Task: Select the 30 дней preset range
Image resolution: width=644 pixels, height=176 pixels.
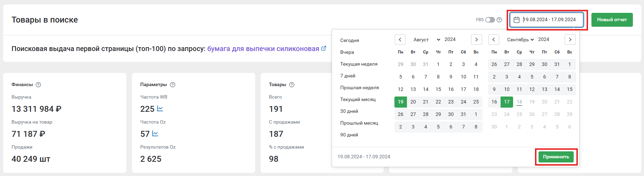Action: [x=349, y=111]
